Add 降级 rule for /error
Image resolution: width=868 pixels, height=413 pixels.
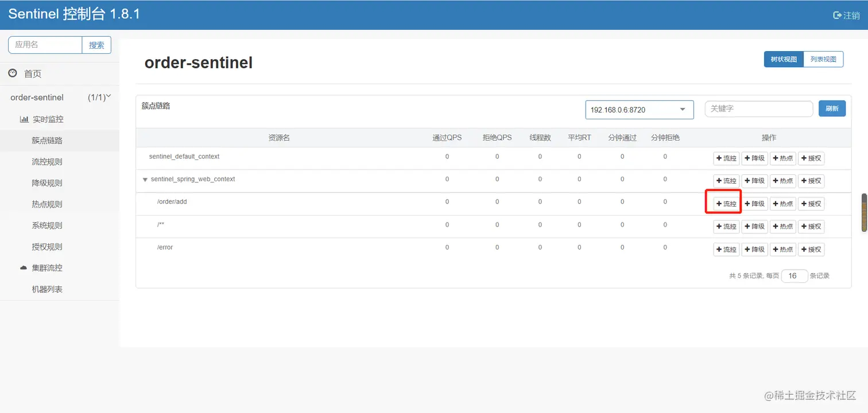point(754,250)
